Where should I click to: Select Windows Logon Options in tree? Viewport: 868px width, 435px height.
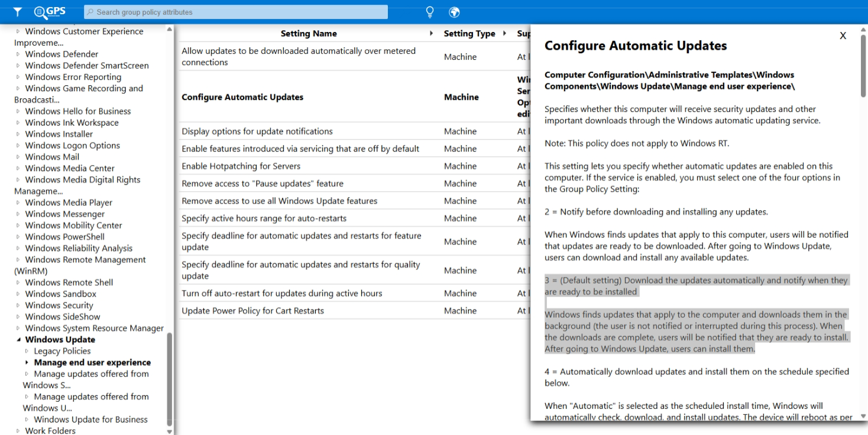[72, 146]
